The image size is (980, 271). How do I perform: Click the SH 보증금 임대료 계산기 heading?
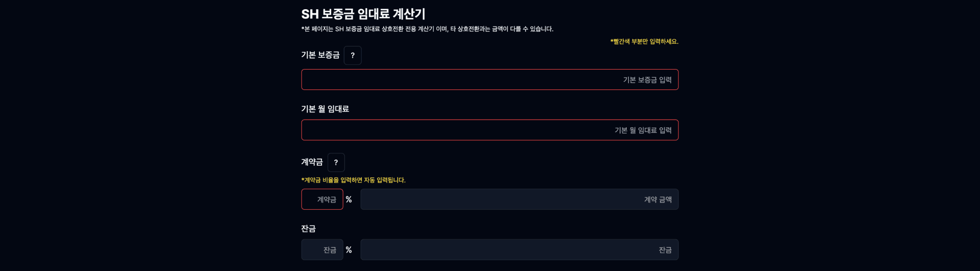click(x=363, y=14)
